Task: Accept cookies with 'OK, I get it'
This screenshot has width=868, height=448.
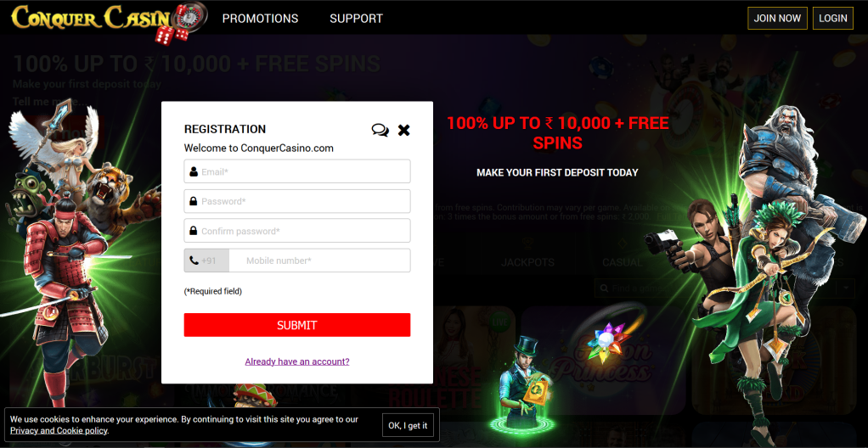Action: coord(408,425)
